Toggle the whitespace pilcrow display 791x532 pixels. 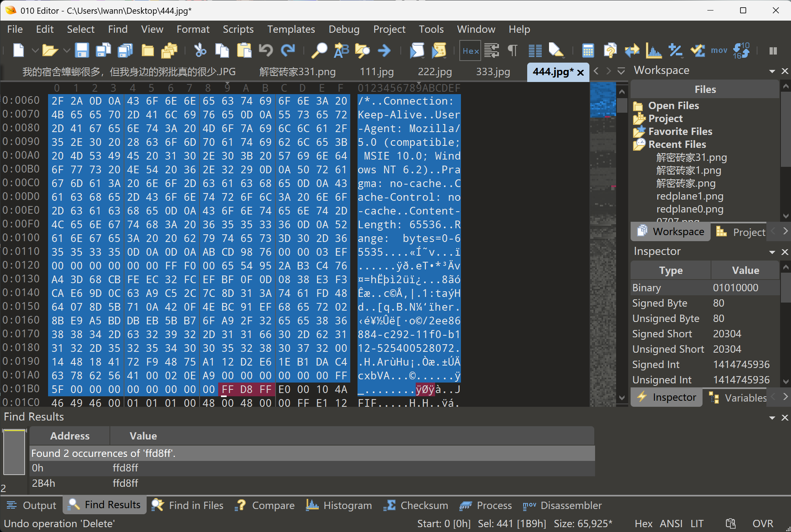click(512, 50)
